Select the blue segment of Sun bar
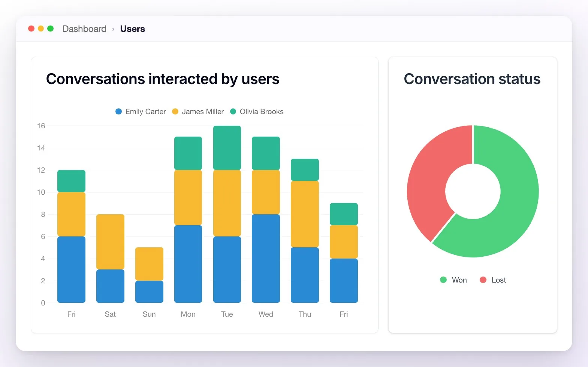Viewport: 588px width, 367px height. click(149, 292)
